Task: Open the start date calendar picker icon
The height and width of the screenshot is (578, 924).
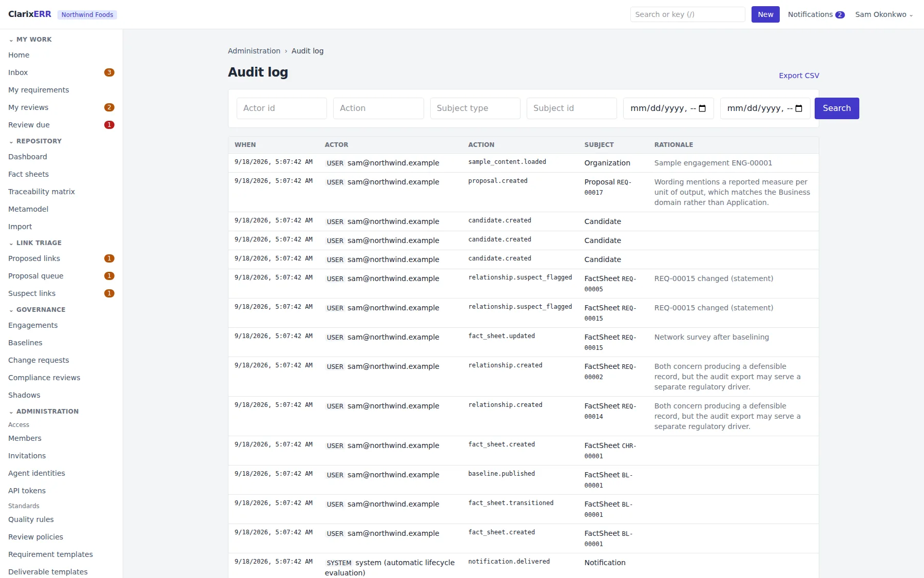Action: coord(703,108)
